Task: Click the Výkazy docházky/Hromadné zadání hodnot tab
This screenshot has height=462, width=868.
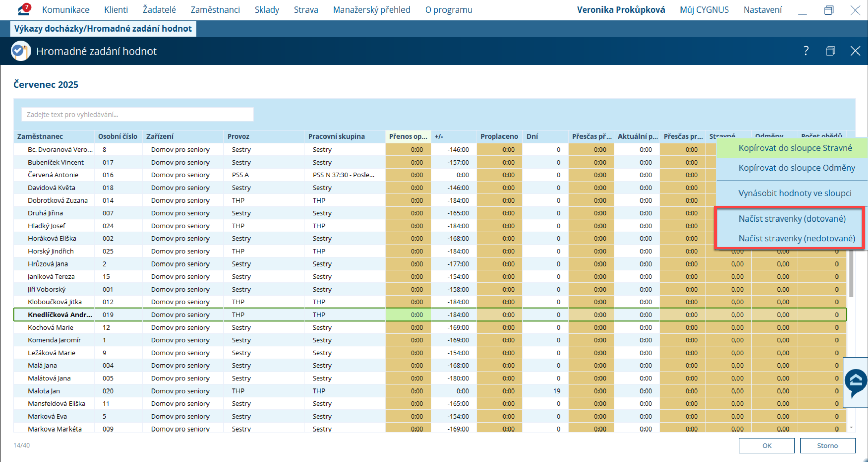Action: (x=103, y=28)
